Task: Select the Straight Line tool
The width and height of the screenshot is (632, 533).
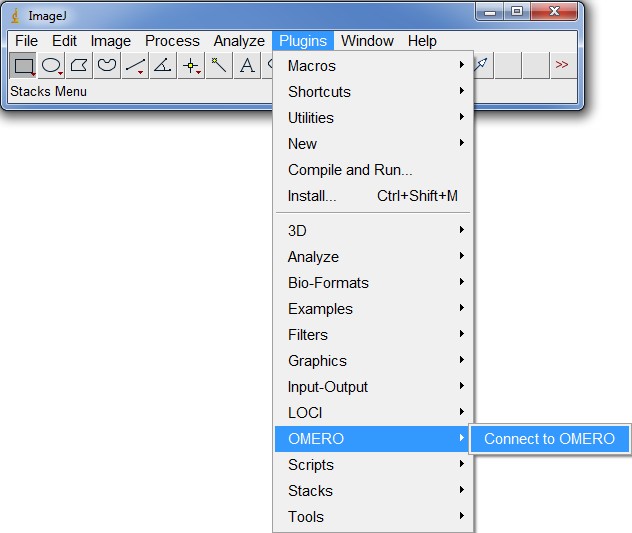Action: coord(135,66)
